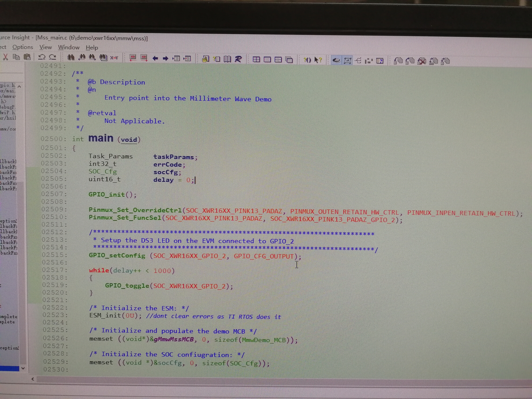The image size is (532, 399).
Task: Open the View menu
Action: tap(45, 47)
